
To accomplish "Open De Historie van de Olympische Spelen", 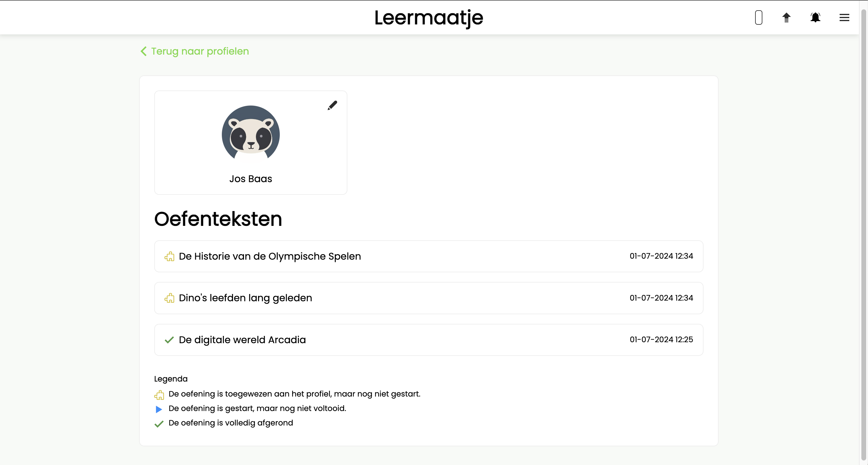I will click(270, 256).
